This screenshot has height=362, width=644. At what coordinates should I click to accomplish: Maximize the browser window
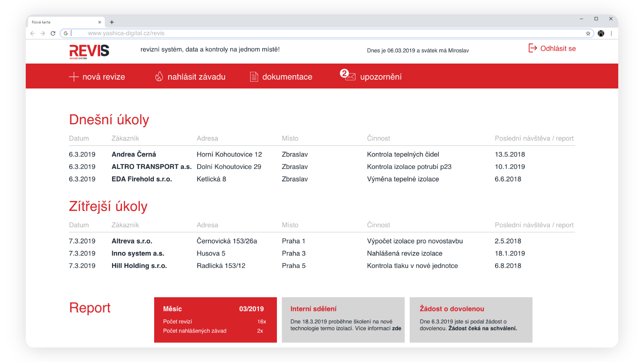(596, 19)
